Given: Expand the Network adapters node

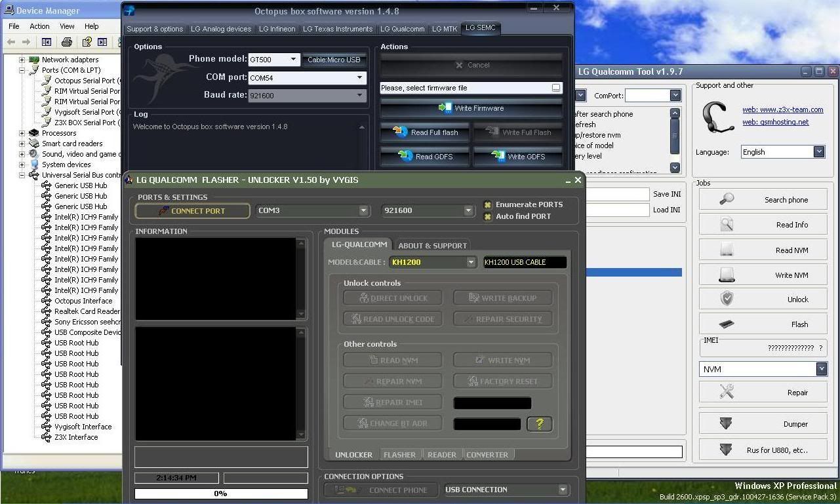Looking at the screenshot, I should click(22, 60).
